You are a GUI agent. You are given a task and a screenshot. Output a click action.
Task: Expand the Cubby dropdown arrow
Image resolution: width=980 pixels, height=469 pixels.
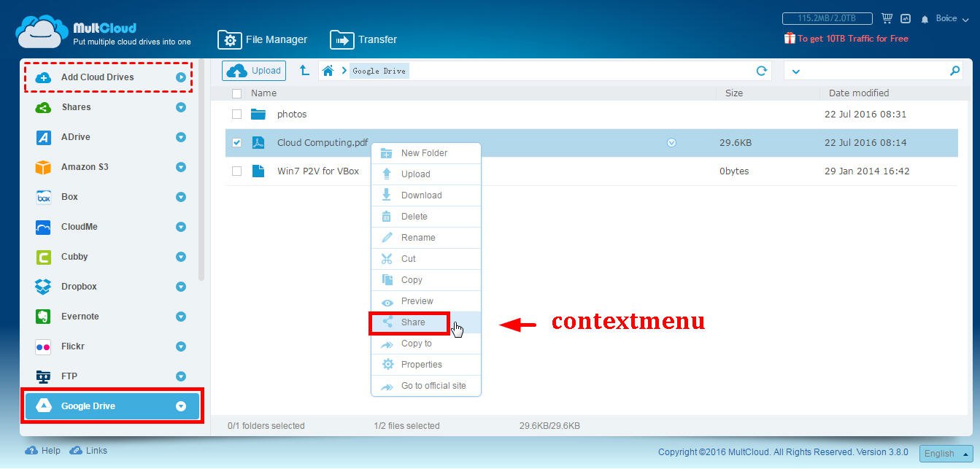click(x=181, y=257)
